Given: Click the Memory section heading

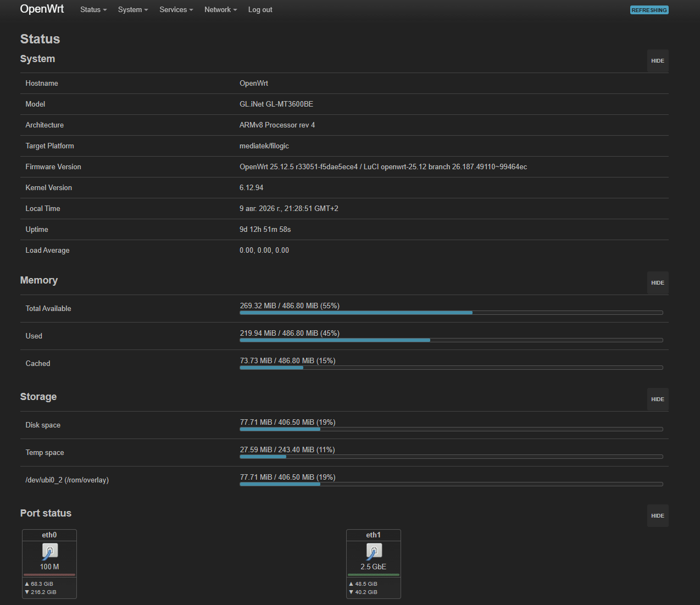Looking at the screenshot, I should coord(39,280).
